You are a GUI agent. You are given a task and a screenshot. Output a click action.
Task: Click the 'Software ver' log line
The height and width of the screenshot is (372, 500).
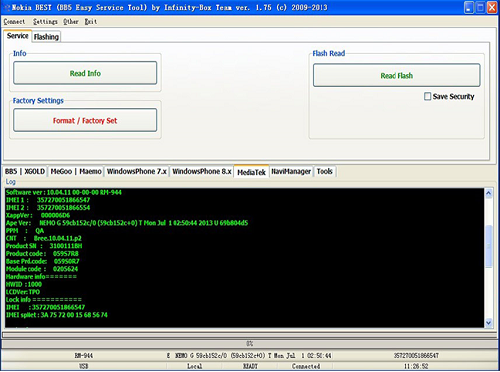(64, 192)
